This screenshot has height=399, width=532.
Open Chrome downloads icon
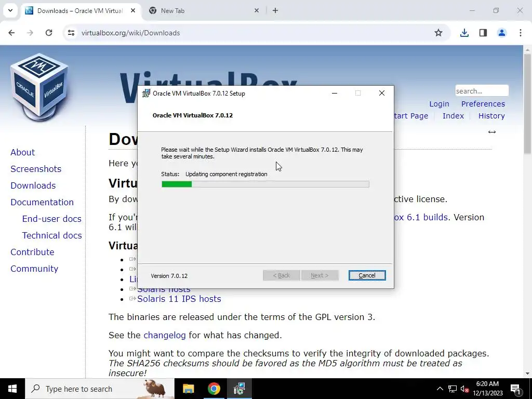(464, 33)
